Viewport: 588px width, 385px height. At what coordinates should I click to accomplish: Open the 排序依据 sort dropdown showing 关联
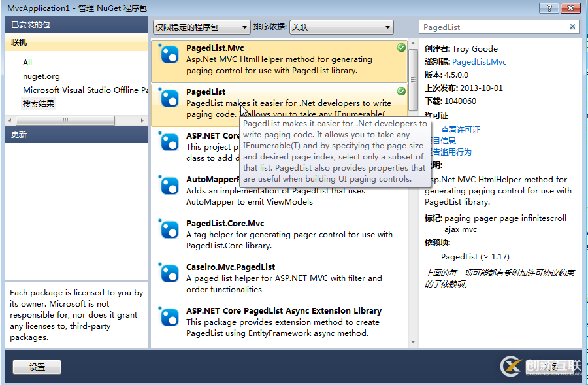(387, 27)
